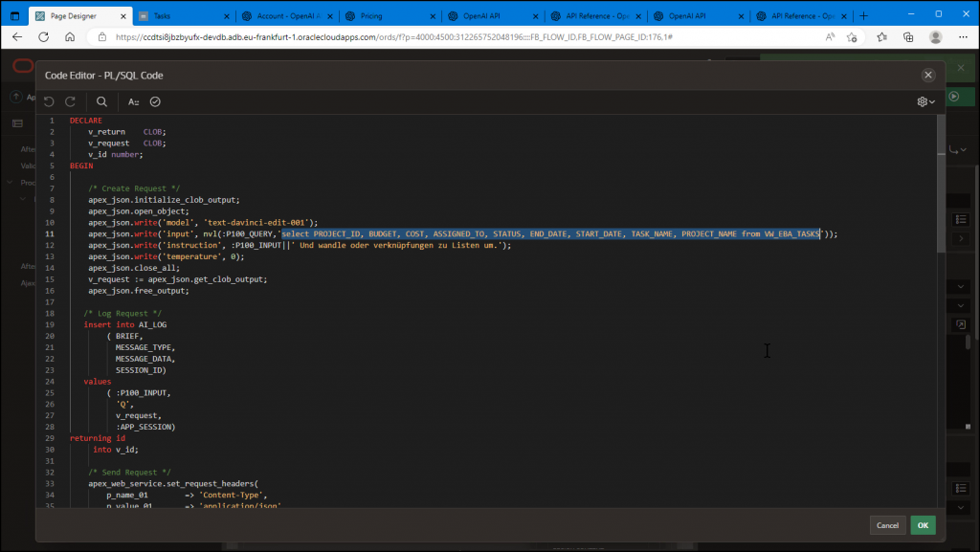Image resolution: width=980 pixels, height=552 pixels.
Task: Click the DECLARE keyword on line 1
Action: 85,121
